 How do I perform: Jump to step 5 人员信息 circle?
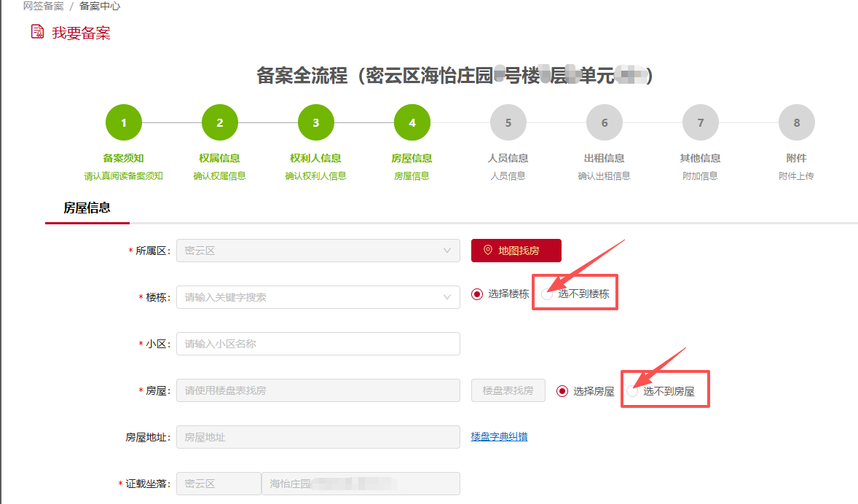(x=508, y=122)
